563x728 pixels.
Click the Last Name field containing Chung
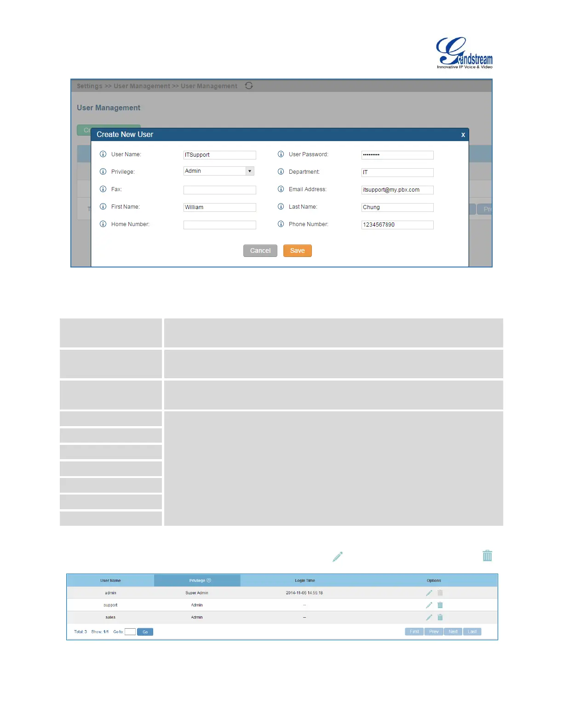(x=397, y=207)
